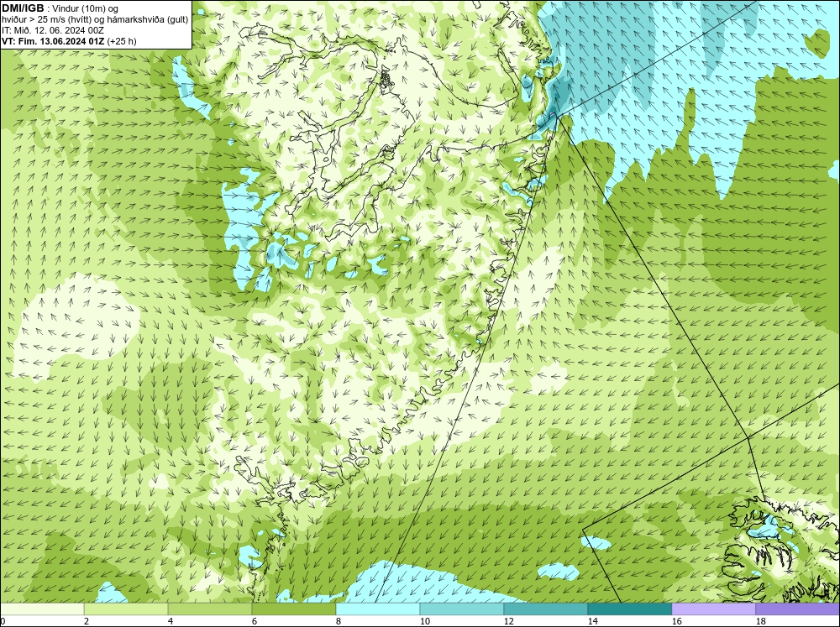Click the "8" label on the wind scale
The image size is (840, 627).
(x=339, y=621)
